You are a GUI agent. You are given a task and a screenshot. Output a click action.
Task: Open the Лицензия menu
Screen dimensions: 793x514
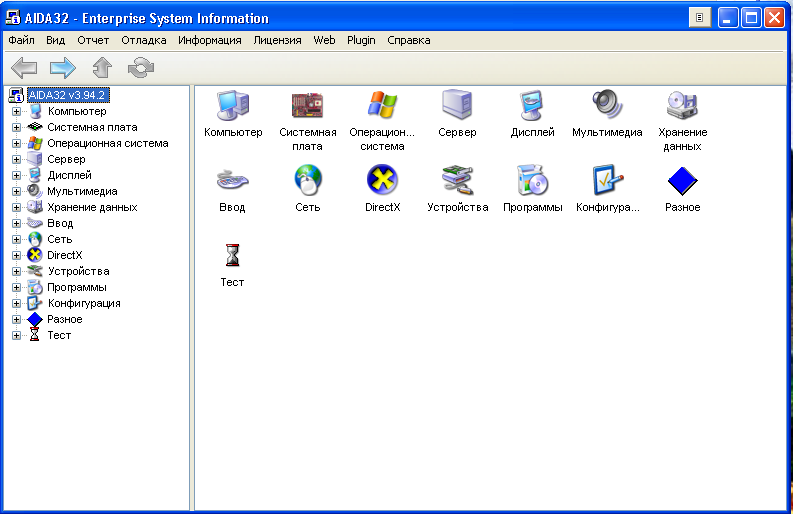pyautogui.click(x=277, y=40)
